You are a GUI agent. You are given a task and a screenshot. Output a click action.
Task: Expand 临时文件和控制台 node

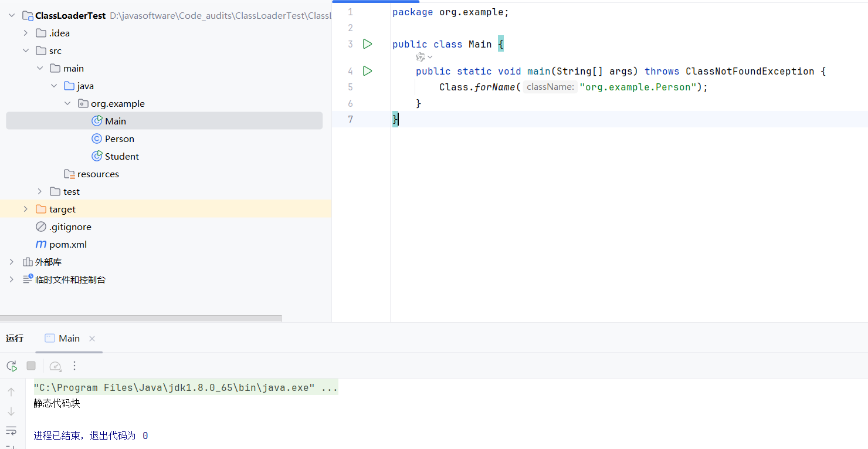coord(12,279)
